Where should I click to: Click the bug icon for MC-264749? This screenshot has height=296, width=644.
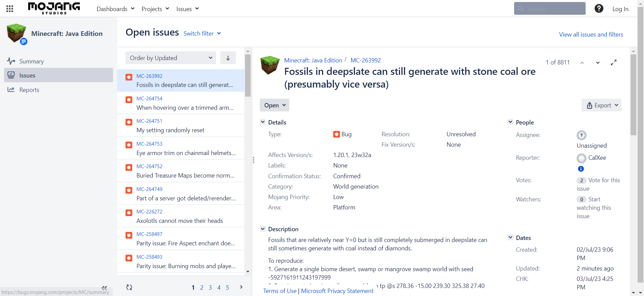pos(129,190)
